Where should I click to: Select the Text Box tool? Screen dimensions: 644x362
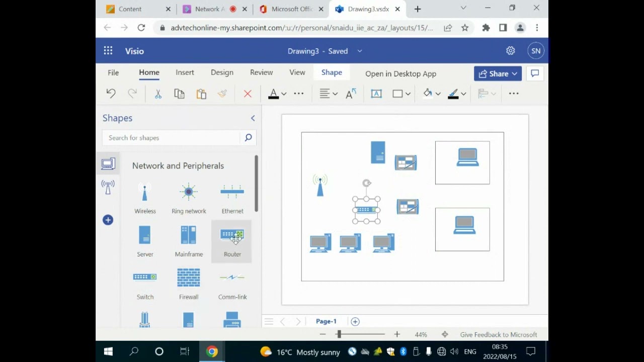coord(376,94)
